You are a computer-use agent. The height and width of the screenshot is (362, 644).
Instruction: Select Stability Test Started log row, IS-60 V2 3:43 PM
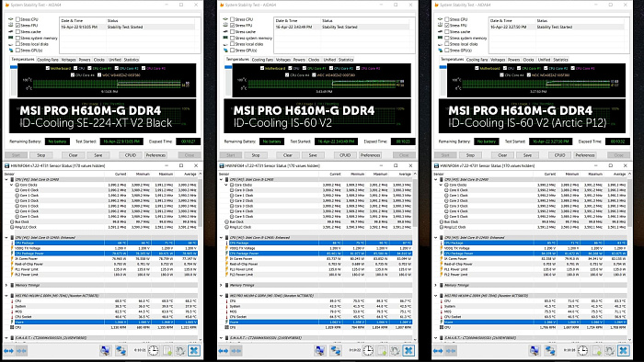341,27
